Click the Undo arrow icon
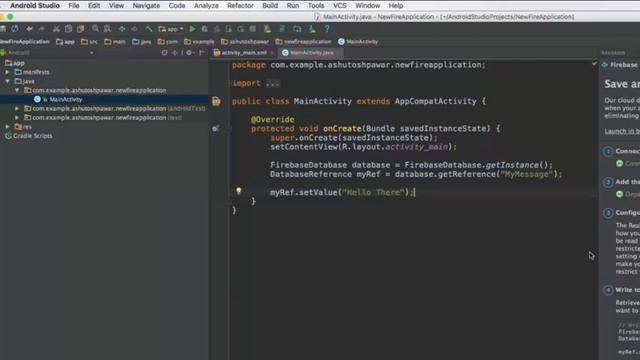 pyautogui.click(x=29, y=29)
